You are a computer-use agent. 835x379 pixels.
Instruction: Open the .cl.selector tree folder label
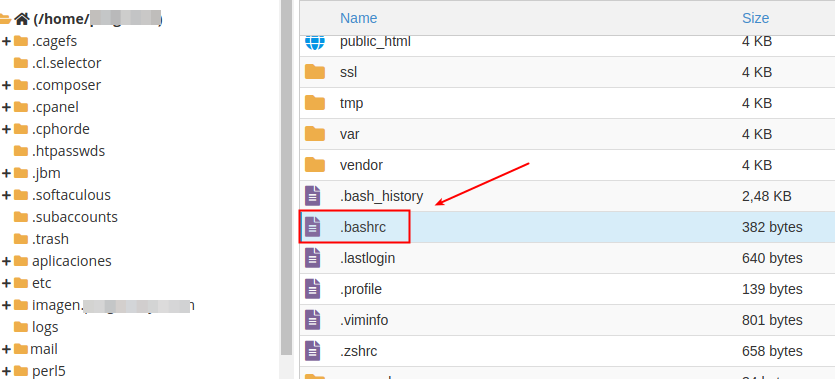tap(67, 63)
